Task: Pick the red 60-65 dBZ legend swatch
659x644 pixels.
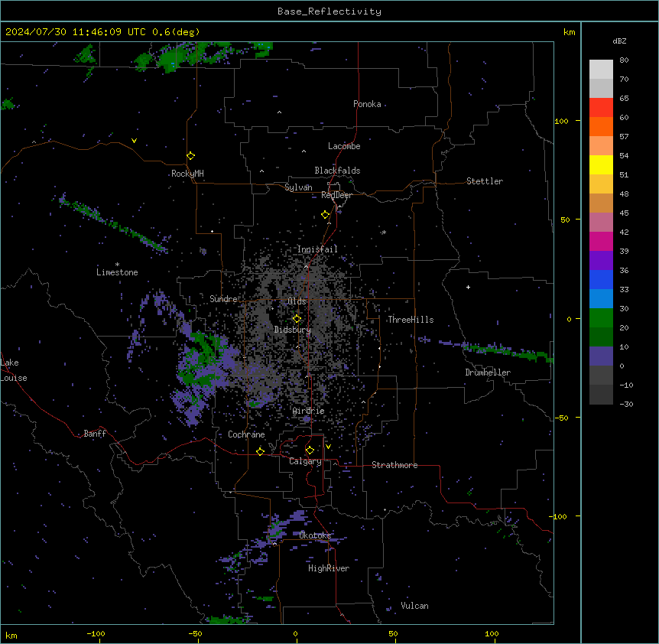Action: (x=601, y=107)
